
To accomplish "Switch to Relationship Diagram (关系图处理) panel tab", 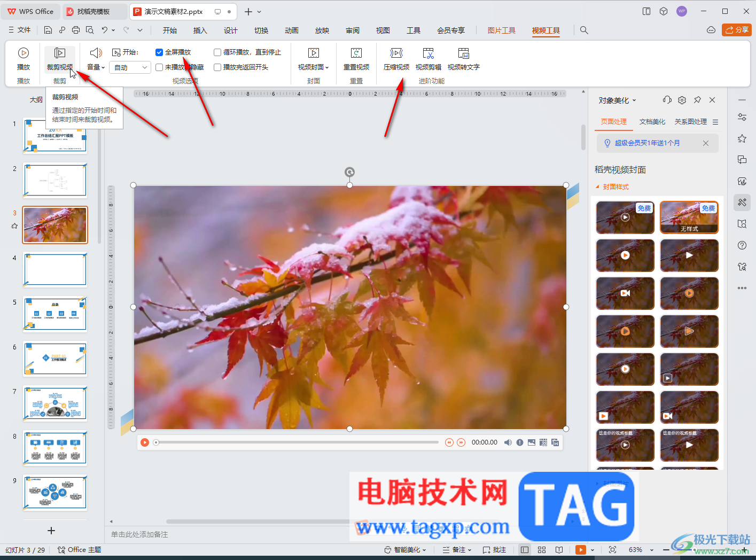I will [691, 122].
